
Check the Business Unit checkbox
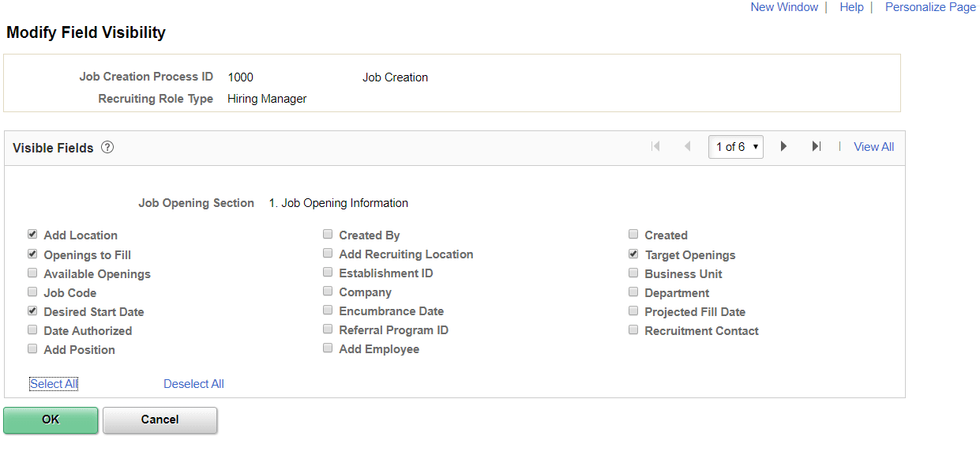pyautogui.click(x=633, y=272)
